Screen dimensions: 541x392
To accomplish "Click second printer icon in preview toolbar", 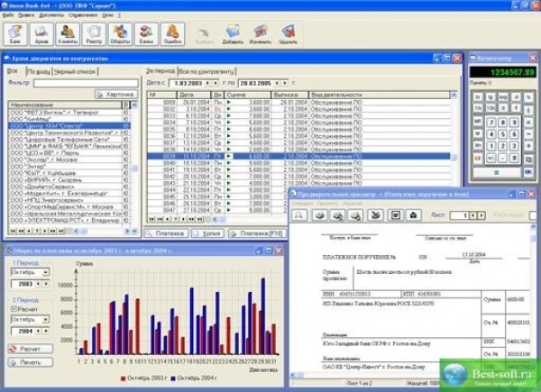I will 337,215.
